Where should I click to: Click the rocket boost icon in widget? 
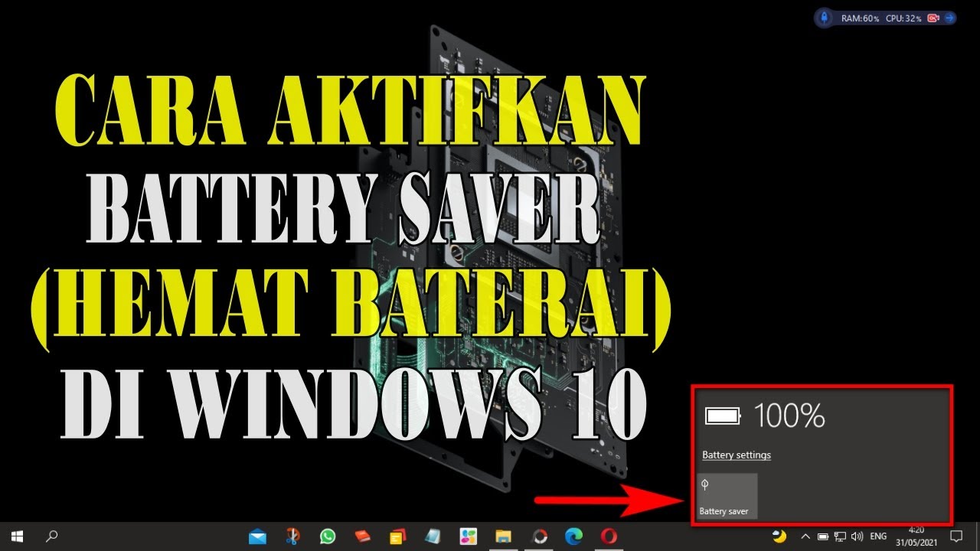pos(825,18)
